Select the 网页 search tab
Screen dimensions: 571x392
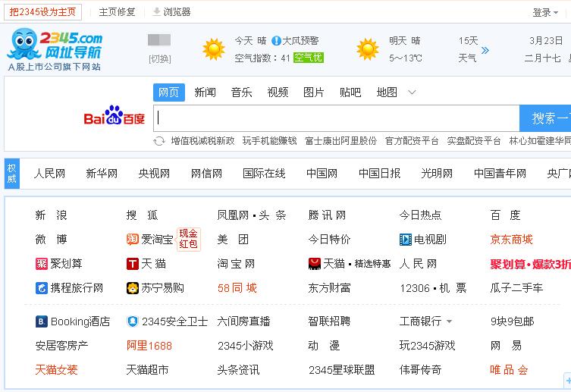click(x=168, y=92)
